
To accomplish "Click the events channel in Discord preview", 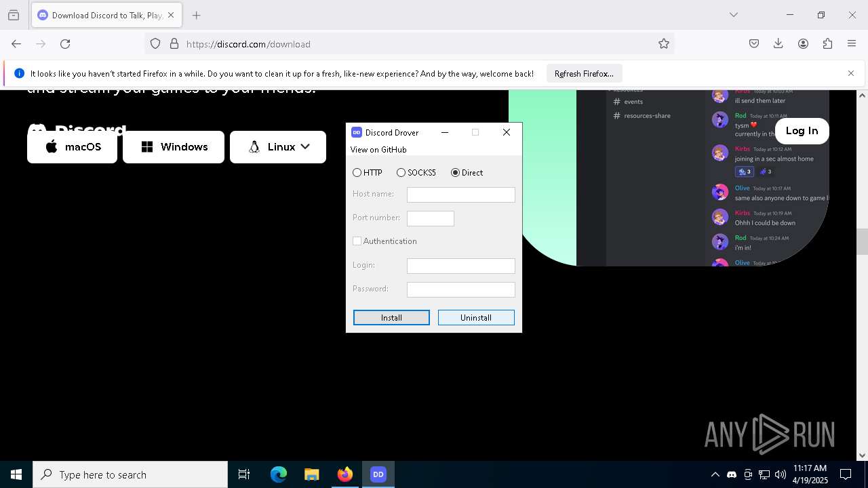I will (x=628, y=102).
